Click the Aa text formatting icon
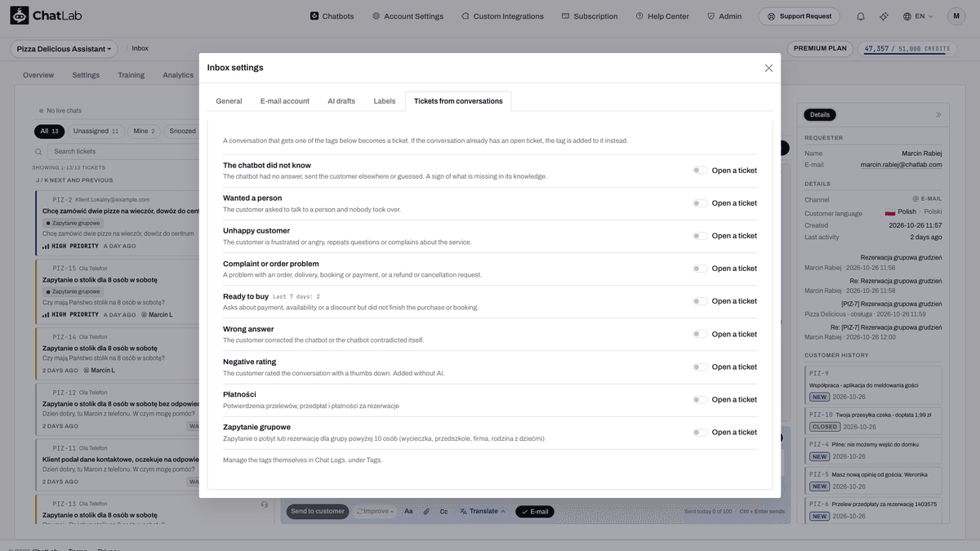980x551 pixels. (x=408, y=512)
